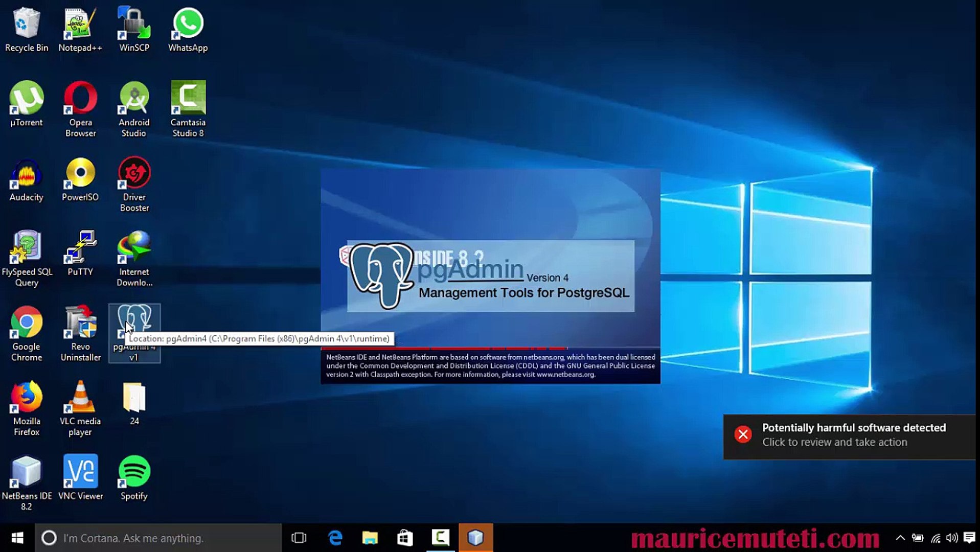Viewport: 980px width, 552px height.
Task: Select the Internet Download Manager icon
Action: (x=134, y=259)
